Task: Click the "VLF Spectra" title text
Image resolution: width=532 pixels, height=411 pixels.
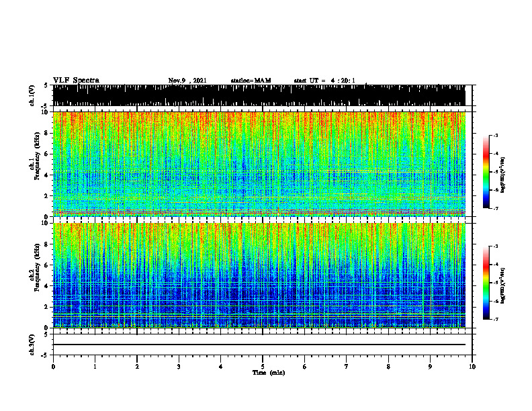Action: point(76,81)
